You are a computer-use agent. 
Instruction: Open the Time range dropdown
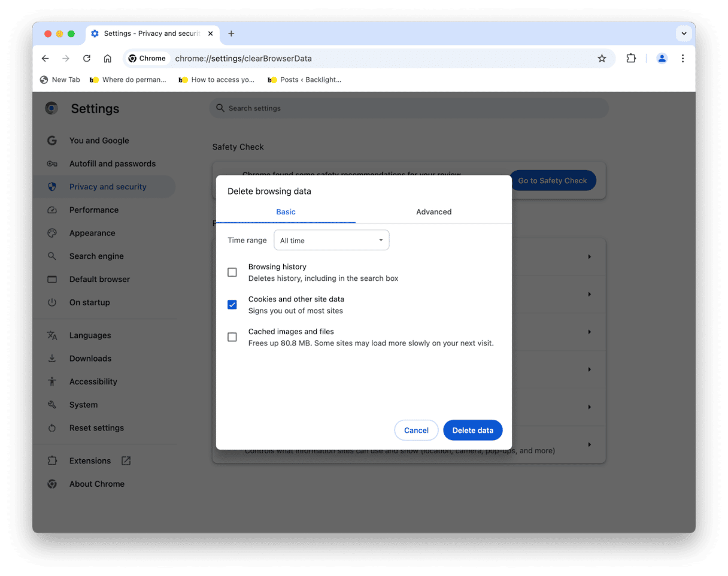(331, 240)
